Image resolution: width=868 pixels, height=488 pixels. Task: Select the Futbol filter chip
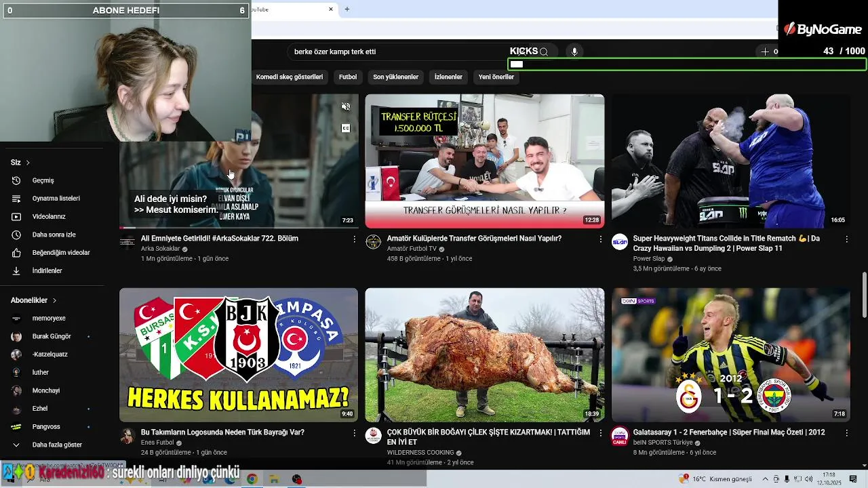tap(348, 77)
